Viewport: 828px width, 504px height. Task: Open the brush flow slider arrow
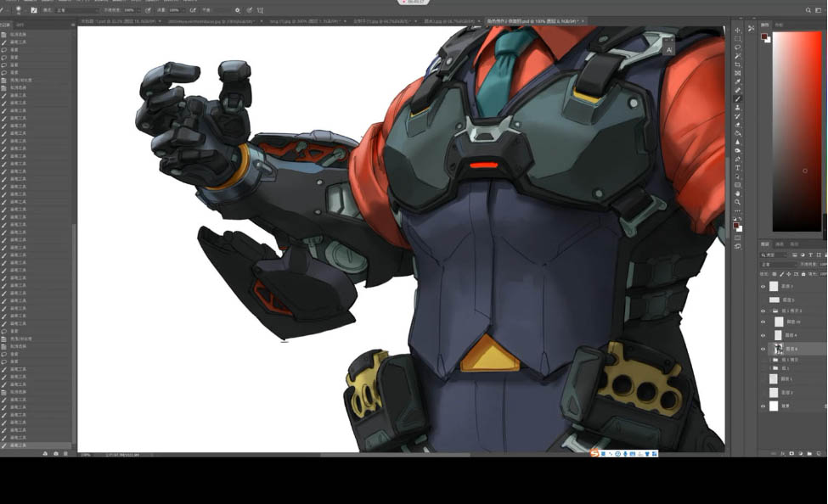click(184, 10)
